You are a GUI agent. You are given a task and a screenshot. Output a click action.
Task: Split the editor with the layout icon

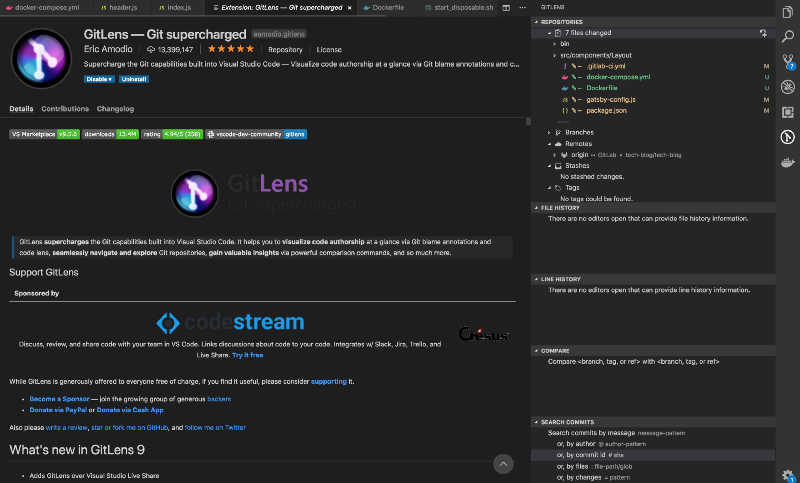[x=506, y=8]
